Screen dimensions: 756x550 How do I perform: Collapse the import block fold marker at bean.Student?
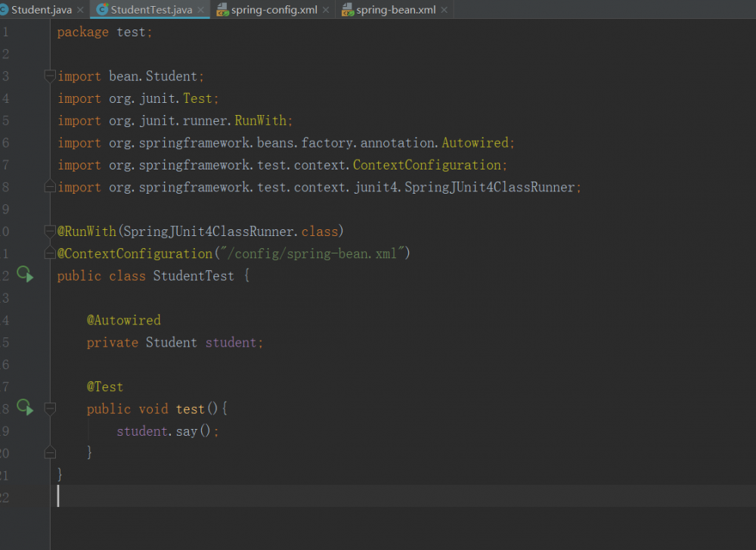coord(50,76)
